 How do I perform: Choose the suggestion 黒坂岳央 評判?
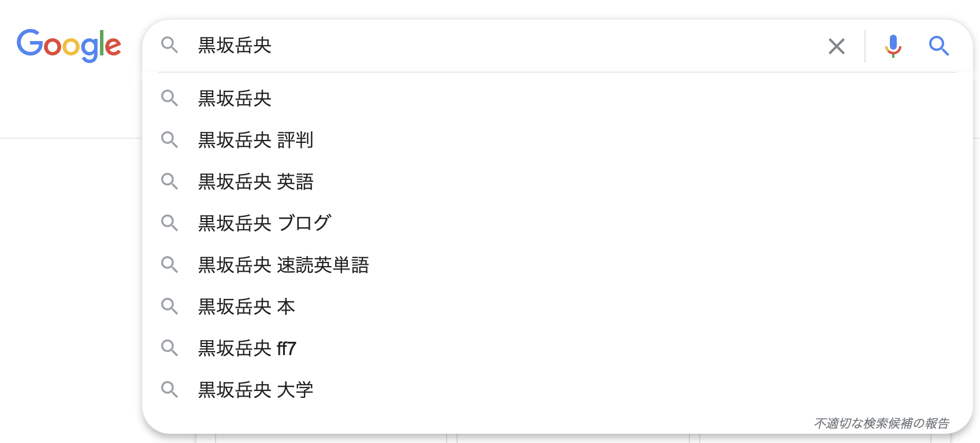558,140
